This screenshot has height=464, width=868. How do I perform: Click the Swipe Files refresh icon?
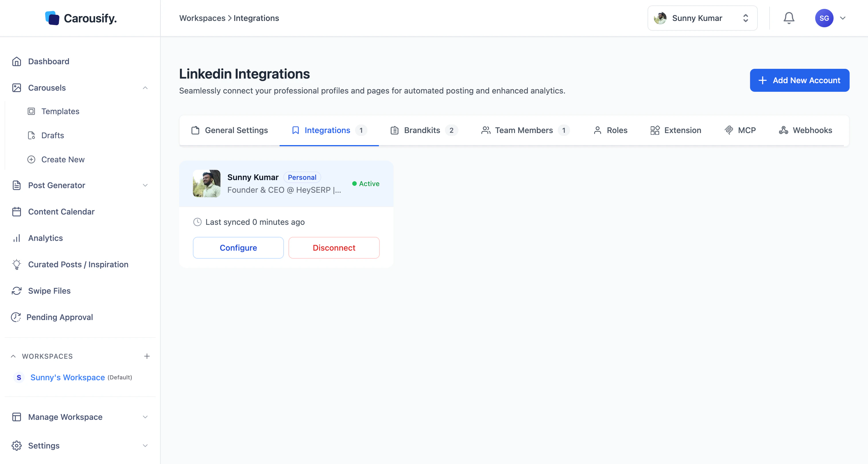(x=17, y=291)
